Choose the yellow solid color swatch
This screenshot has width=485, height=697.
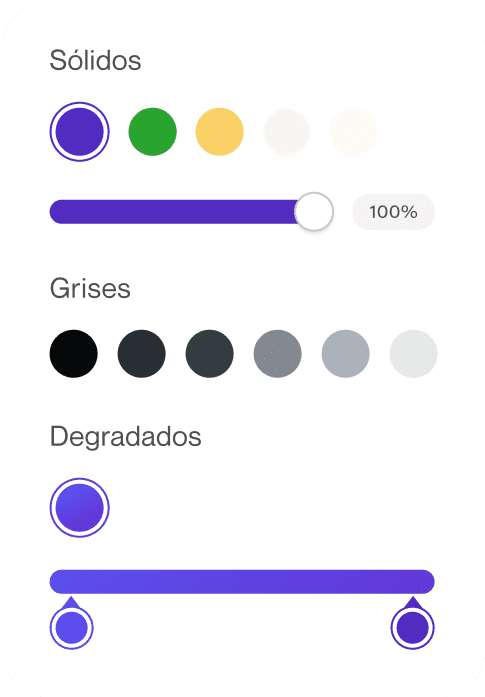220,132
